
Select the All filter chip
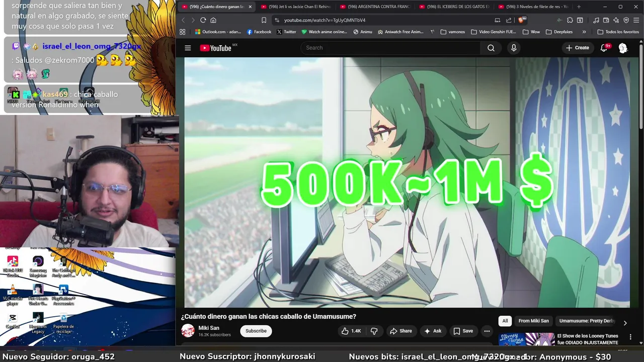coord(505,321)
